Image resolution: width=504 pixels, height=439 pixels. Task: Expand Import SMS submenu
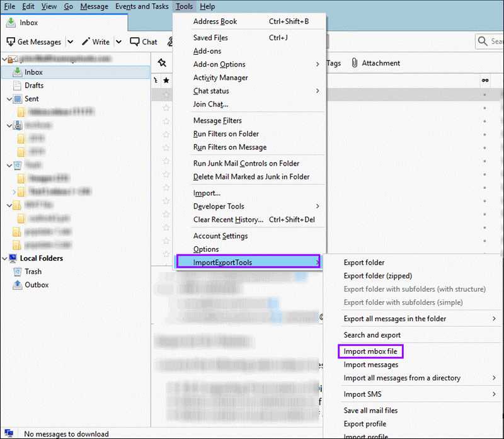(x=494, y=394)
